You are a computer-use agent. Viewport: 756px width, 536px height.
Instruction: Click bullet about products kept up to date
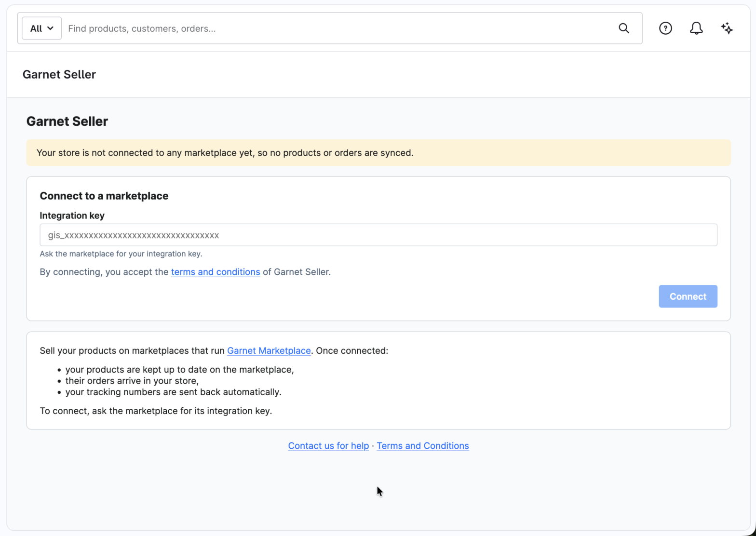point(180,370)
